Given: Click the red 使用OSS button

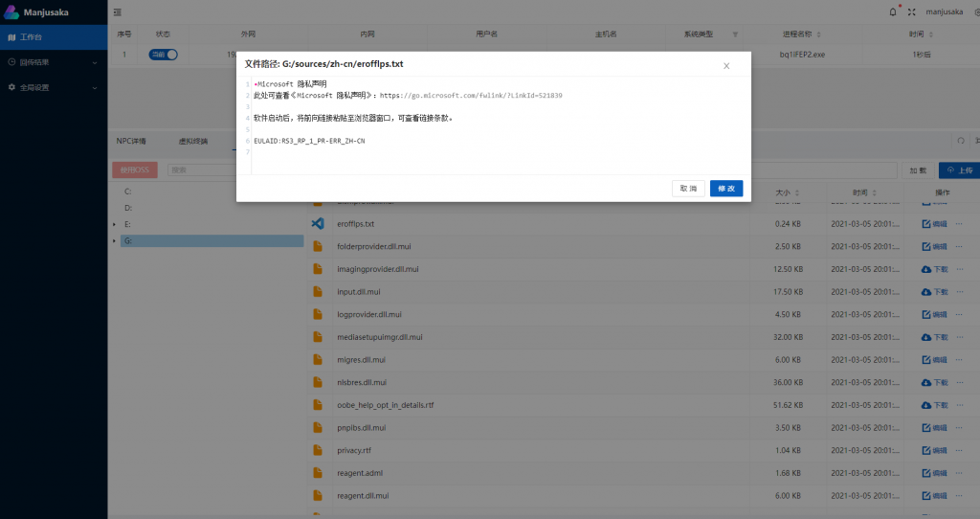Looking at the screenshot, I should (x=135, y=170).
